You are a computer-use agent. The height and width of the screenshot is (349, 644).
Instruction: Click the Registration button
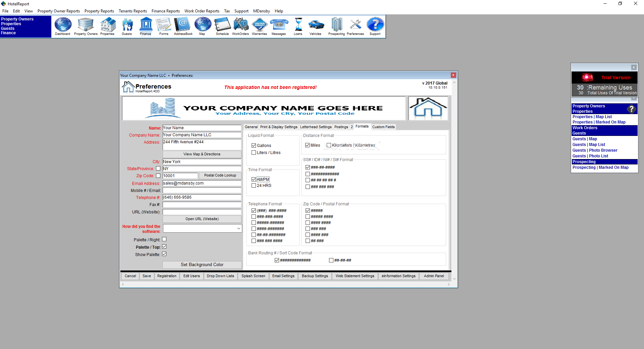[167, 276]
